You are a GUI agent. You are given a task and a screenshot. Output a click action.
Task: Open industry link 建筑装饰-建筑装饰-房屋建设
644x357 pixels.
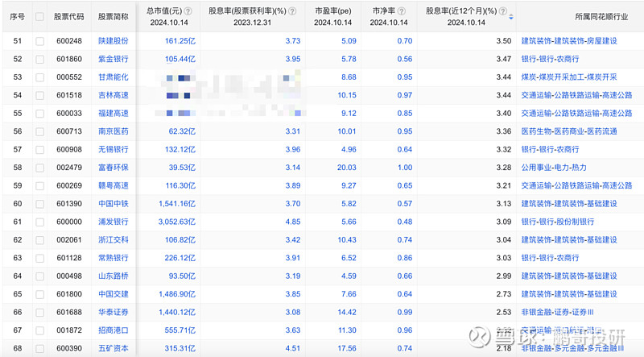click(569, 41)
